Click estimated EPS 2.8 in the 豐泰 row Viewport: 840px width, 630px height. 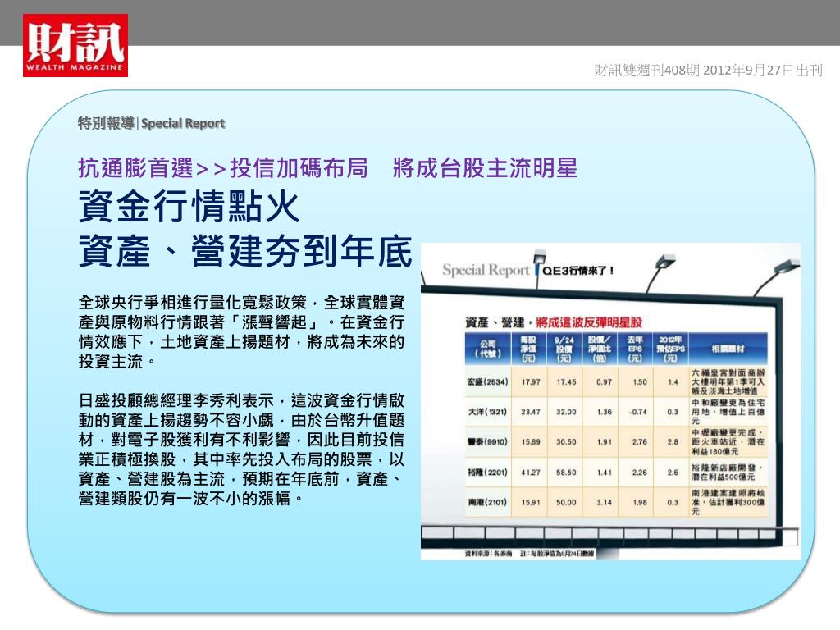[673, 442]
